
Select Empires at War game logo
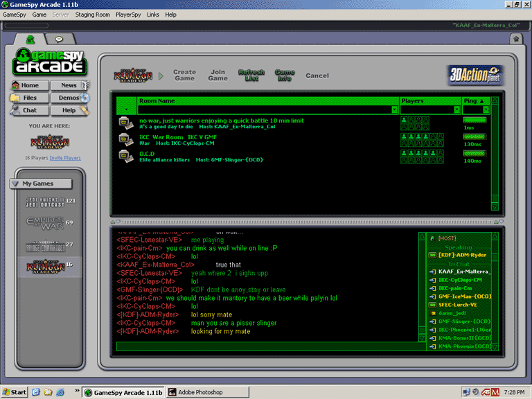click(x=45, y=223)
